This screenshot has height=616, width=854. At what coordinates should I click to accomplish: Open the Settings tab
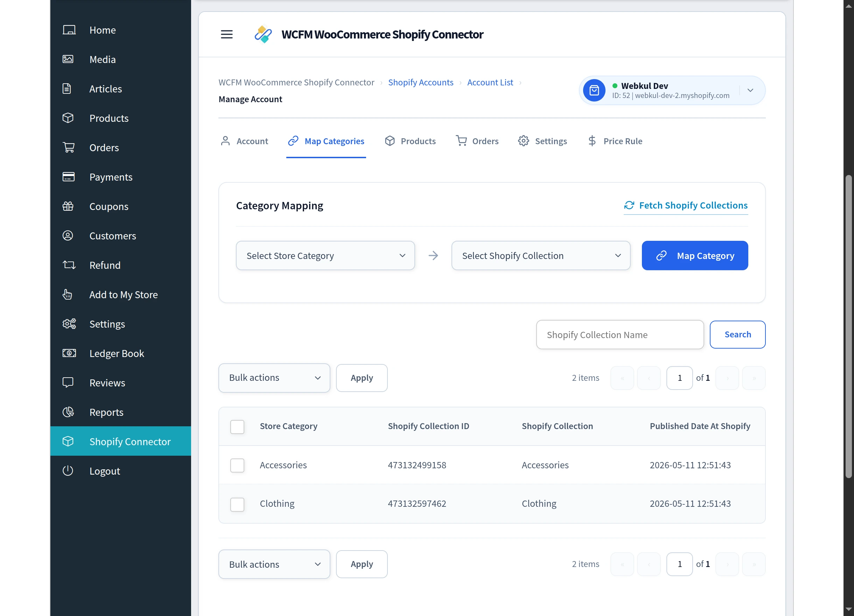[542, 141]
